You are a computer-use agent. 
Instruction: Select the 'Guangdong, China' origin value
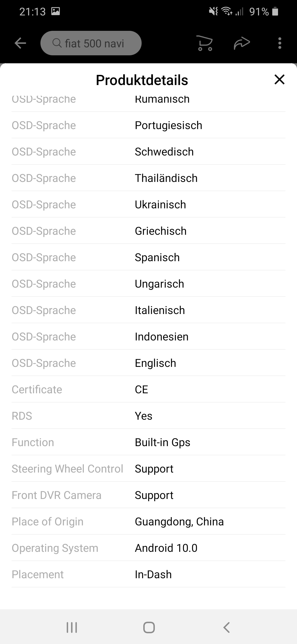pos(179,522)
